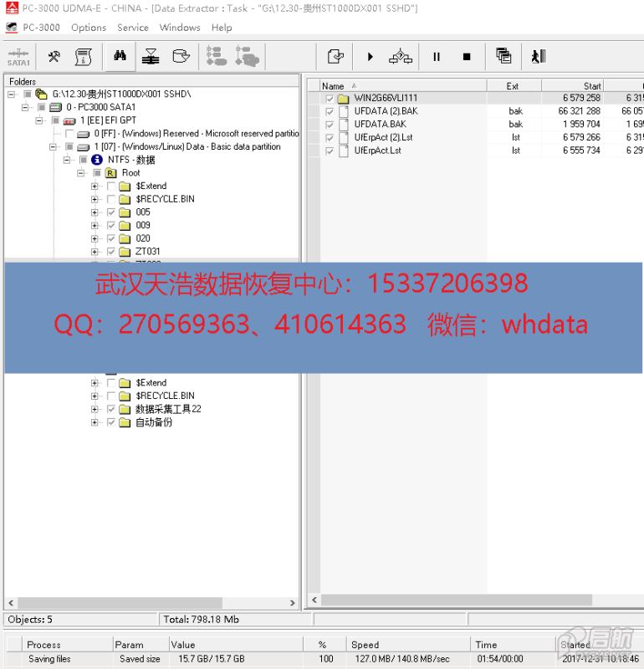644x669 pixels.
Task: Open the Options menu
Action: tap(89, 28)
